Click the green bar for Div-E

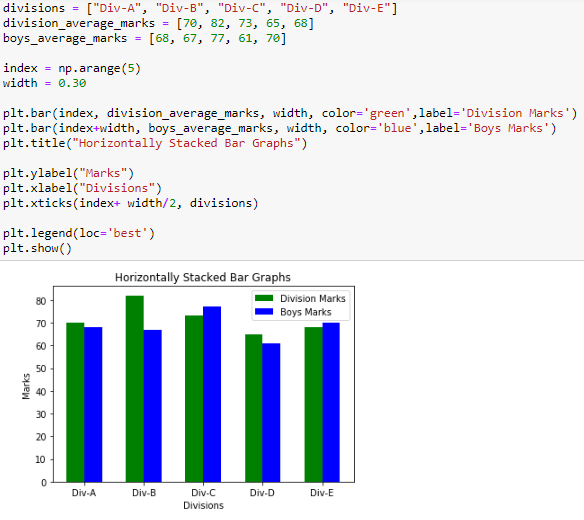click(x=314, y=405)
